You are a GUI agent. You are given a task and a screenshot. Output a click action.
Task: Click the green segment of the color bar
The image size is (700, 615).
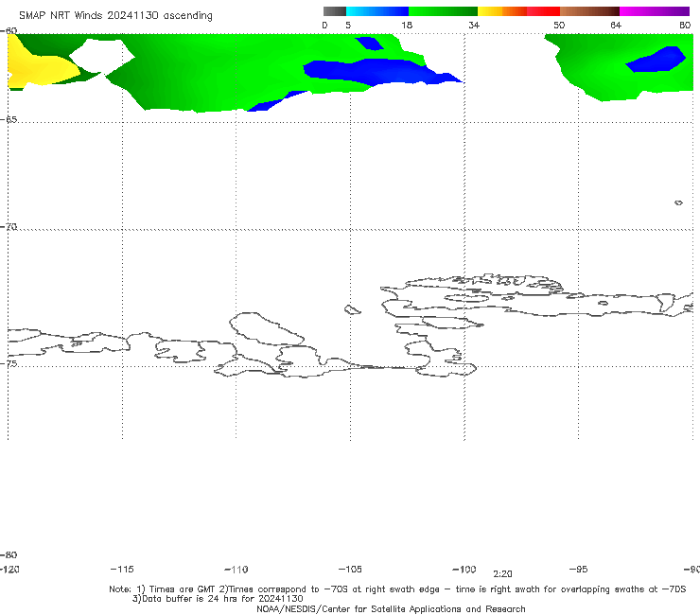coord(443,11)
